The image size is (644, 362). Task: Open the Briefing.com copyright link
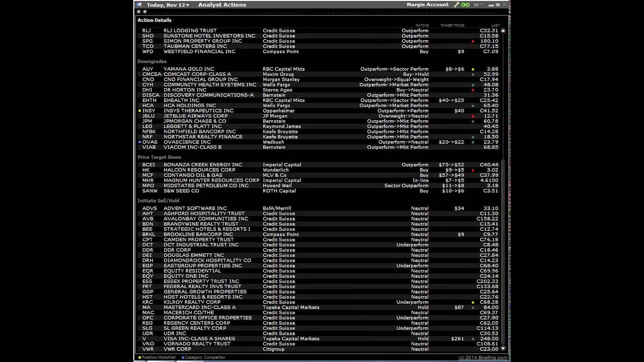[x=482, y=358]
